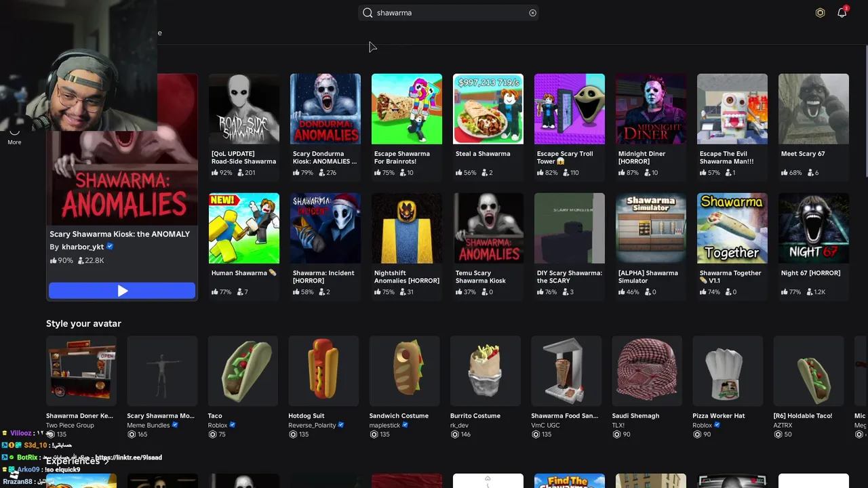Screen dimensions: 868x488
Task: Open Scary Dondurma Kiosk: ANOMALIES thumbnail
Action: pyautogui.click(x=325, y=109)
